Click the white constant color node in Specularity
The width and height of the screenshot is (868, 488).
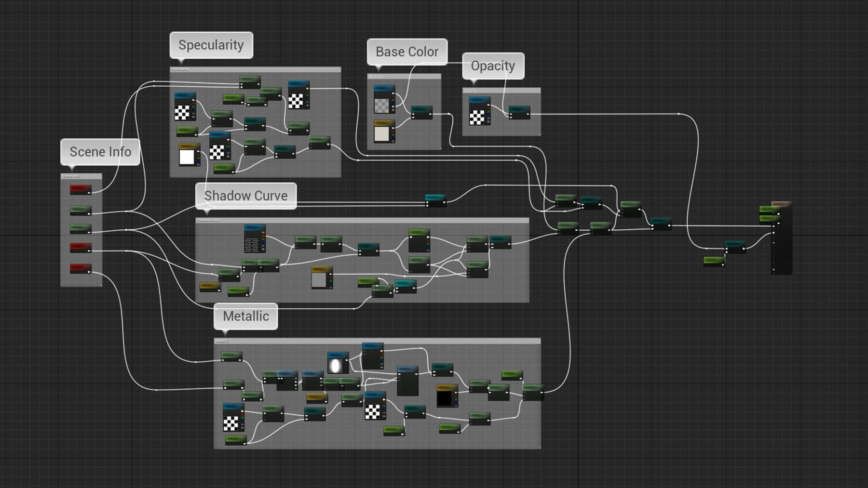pos(189,155)
